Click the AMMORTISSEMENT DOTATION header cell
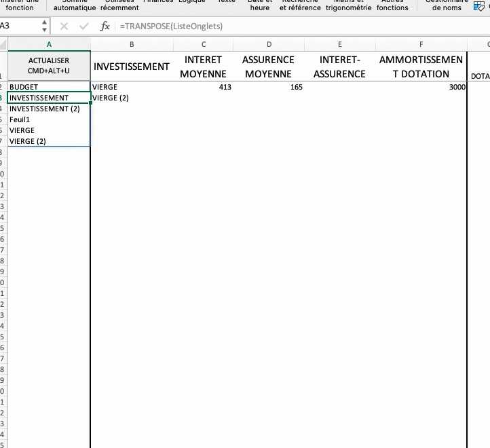490x448 pixels. 421,67
